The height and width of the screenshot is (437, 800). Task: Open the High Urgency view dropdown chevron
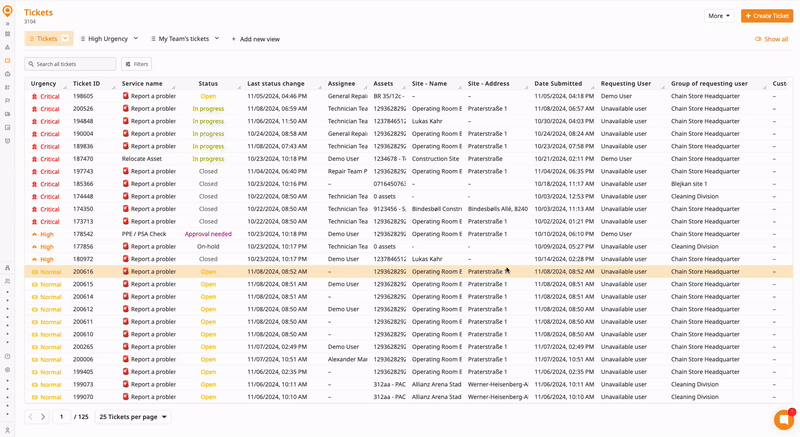[x=136, y=38]
